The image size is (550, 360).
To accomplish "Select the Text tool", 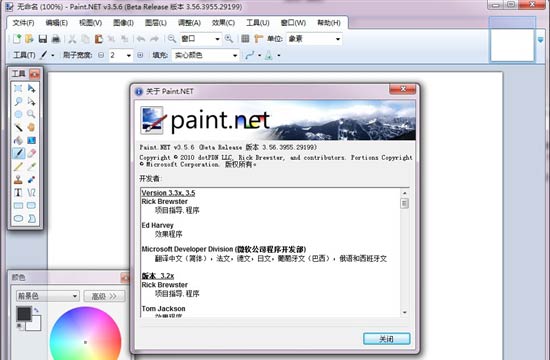I will (x=18, y=192).
